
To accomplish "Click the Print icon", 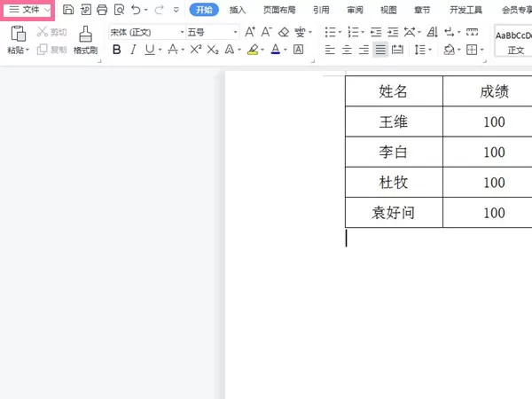I will click(102, 10).
